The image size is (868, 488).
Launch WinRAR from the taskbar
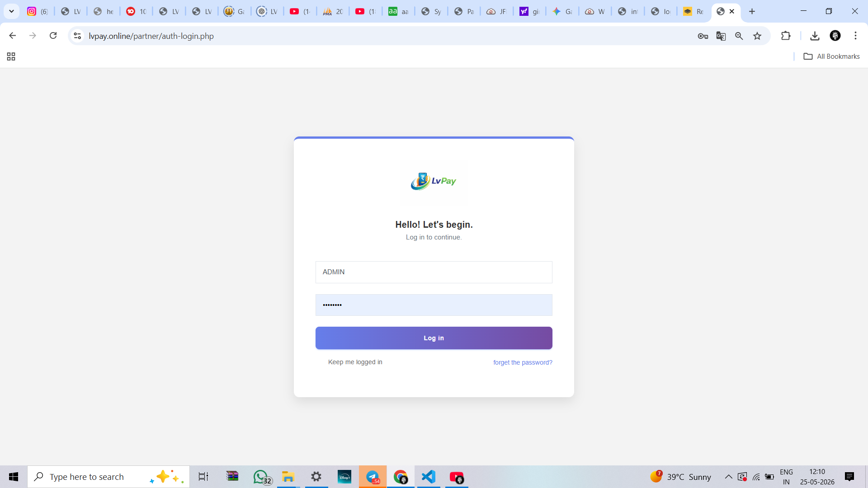[232, 477]
